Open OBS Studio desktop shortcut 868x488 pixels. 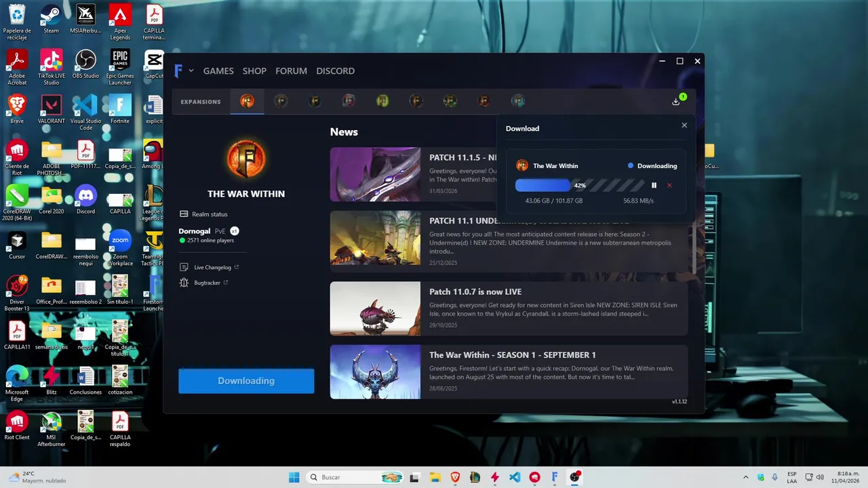85,64
